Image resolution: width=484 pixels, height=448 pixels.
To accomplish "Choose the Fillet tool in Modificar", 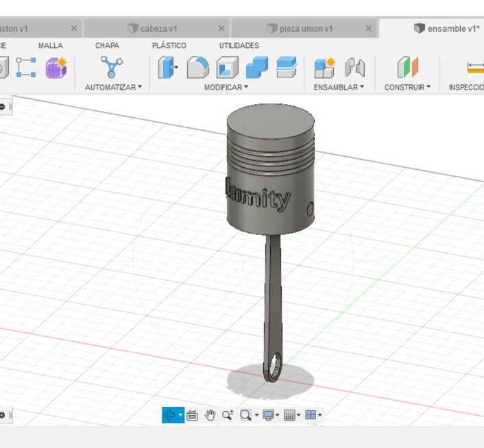I will click(198, 67).
